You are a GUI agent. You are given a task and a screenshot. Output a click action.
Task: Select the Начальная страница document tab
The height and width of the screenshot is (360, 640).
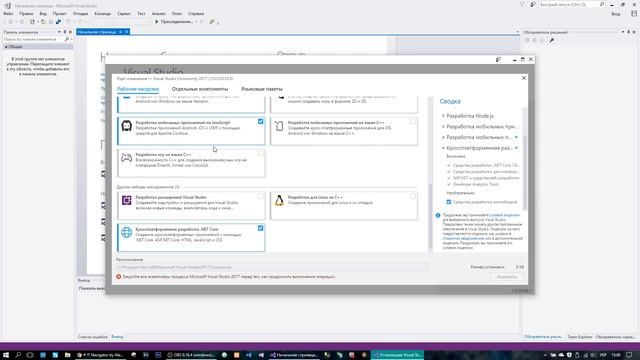[97, 32]
